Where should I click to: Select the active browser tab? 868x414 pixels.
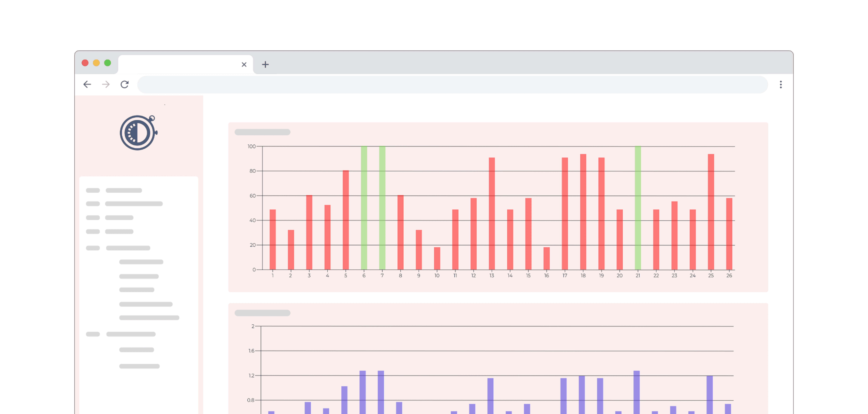click(185, 64)
